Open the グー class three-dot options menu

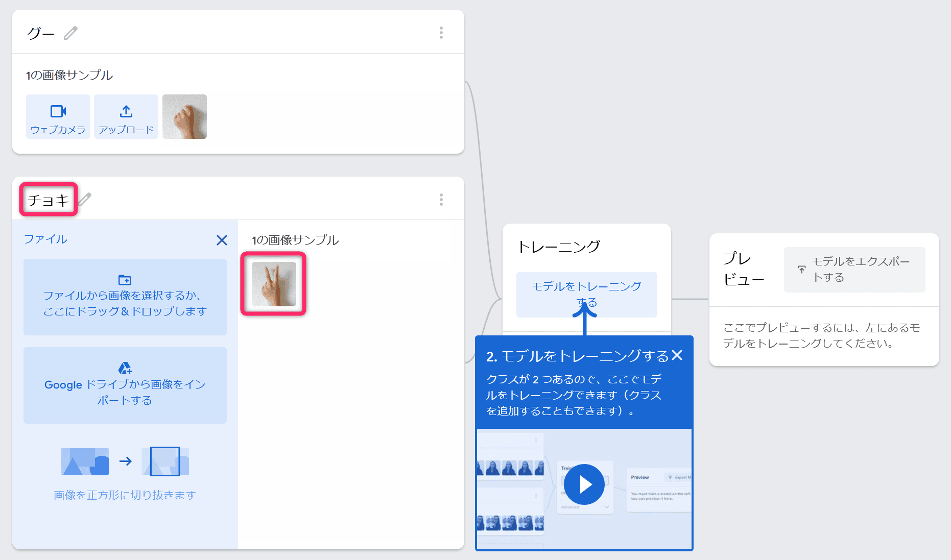(x=441, y=33)
